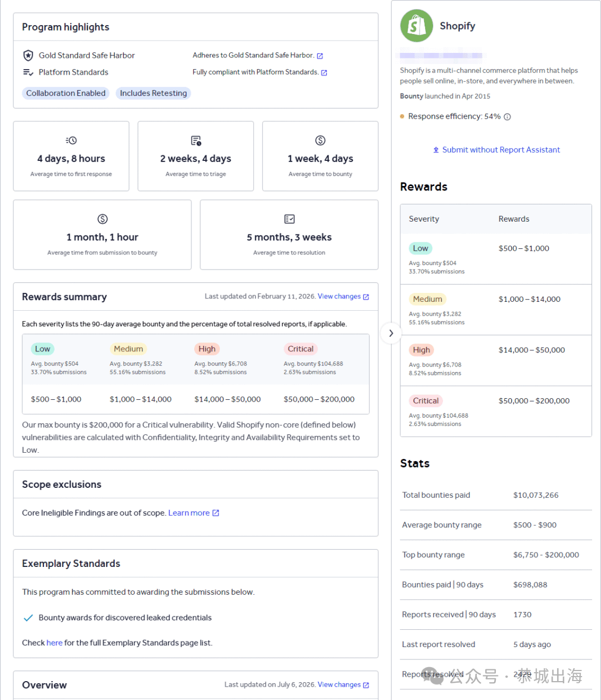Click the Medium severity badge in Rewards summary
The height and width of the screenshot is (700, 601).
[x=129, y=349]
